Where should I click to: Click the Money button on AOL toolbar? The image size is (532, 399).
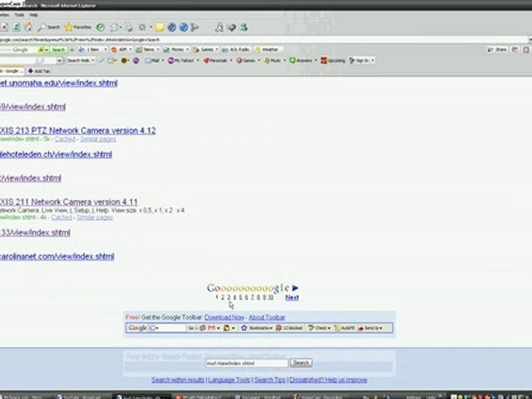[173, 49]
